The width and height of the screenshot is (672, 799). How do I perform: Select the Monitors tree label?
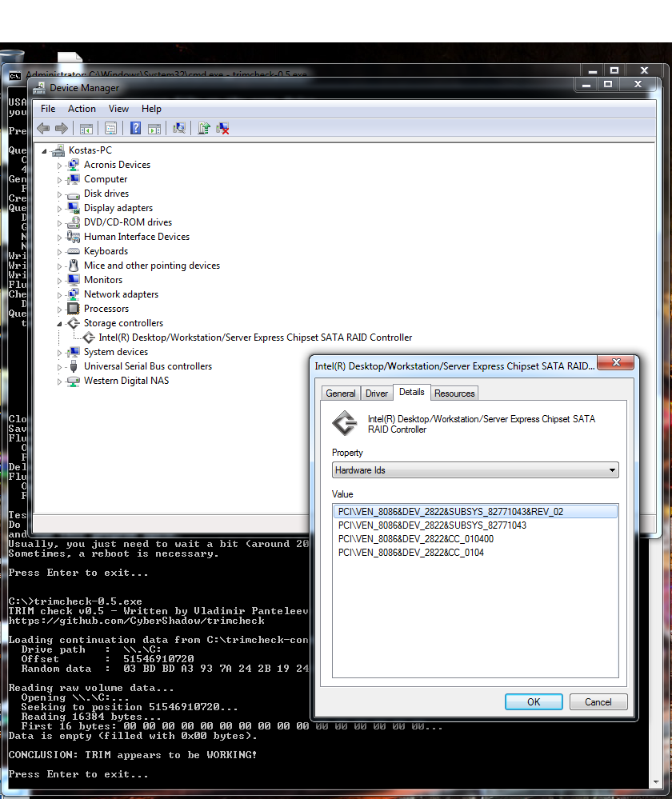click(x=103, y=280)
